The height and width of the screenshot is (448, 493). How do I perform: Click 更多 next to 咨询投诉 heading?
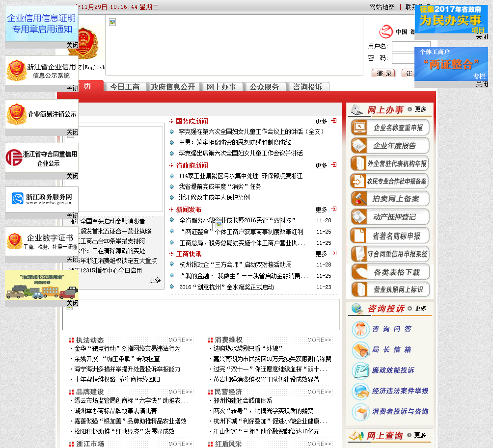coord(420,308)
